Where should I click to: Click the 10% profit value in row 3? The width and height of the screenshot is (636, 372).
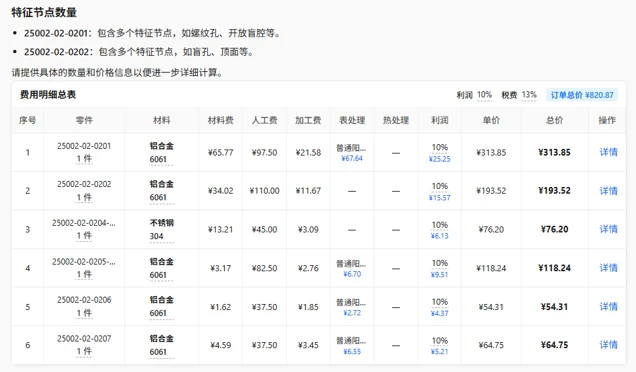tap(440, 225)
